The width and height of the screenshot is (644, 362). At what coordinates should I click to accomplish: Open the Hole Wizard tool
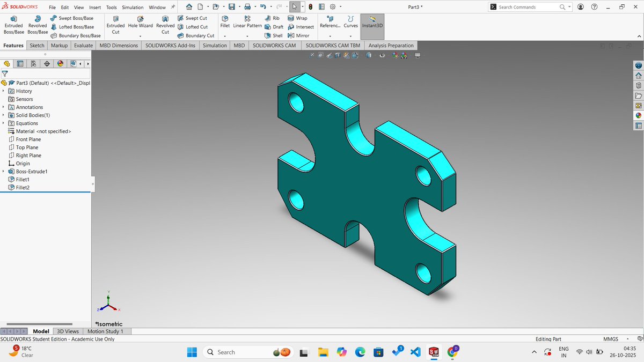tap(140, 22)
